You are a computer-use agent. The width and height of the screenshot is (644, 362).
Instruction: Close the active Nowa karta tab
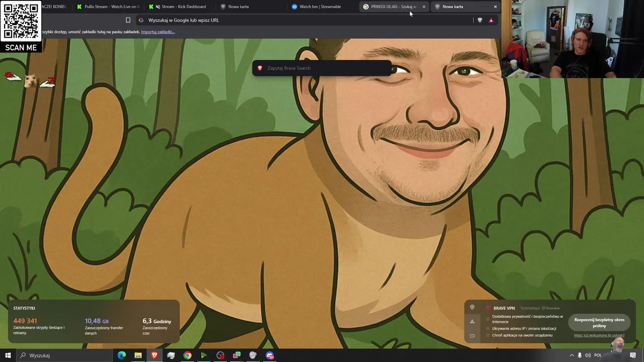point(495,7)
